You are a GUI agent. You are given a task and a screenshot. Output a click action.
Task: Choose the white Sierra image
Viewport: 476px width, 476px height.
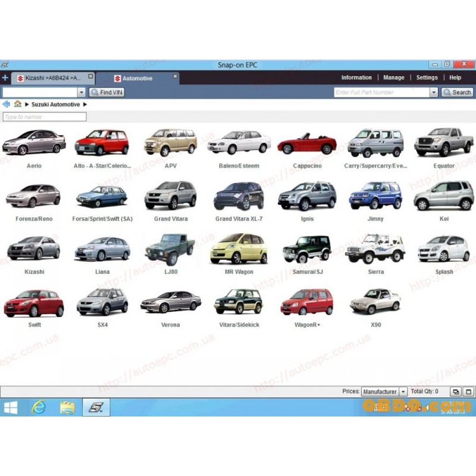coord(375,248)
